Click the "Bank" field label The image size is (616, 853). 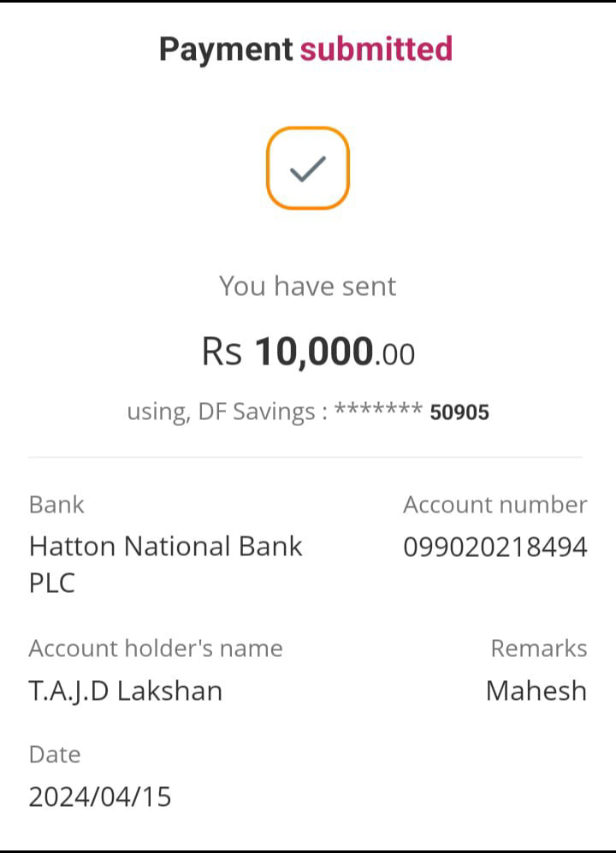(56, 505)
